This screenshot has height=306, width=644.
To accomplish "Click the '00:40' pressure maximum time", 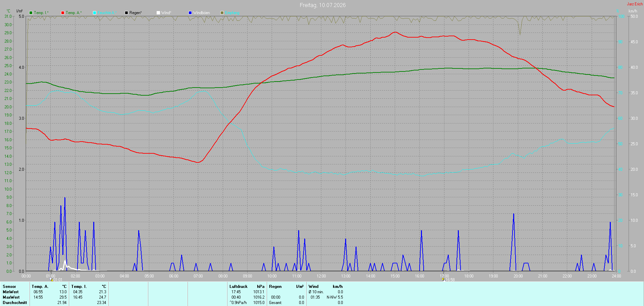I will click(236, 297).
